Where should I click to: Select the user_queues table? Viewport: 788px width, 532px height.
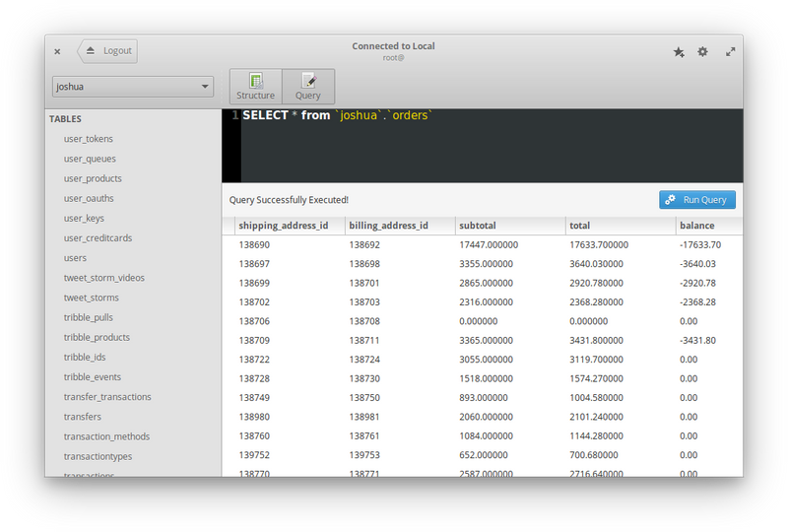click(90, 159)
